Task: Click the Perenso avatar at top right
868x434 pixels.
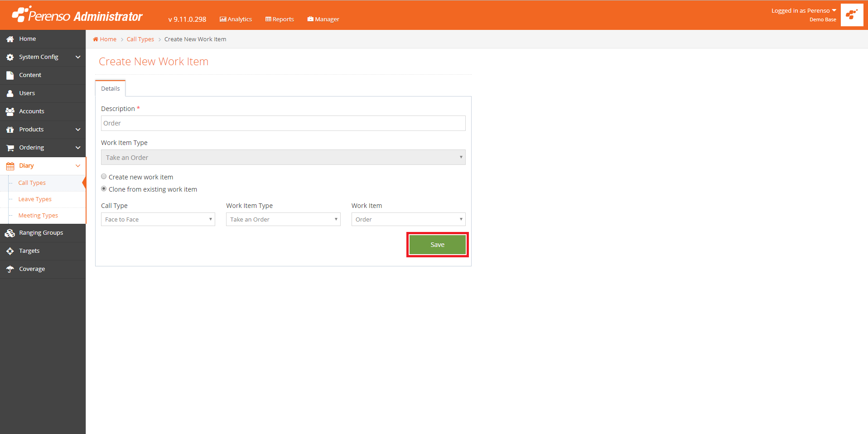Action: (x=852, y=15)
